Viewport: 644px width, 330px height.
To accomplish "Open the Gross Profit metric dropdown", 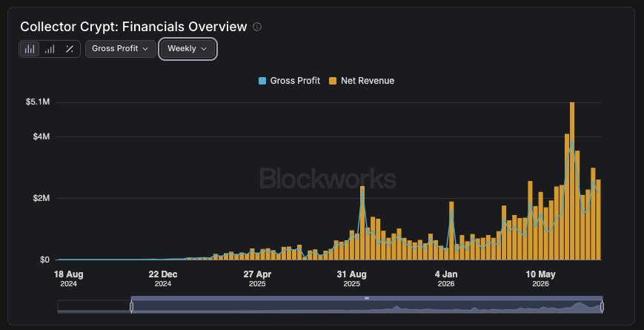I will coord(120,48).
